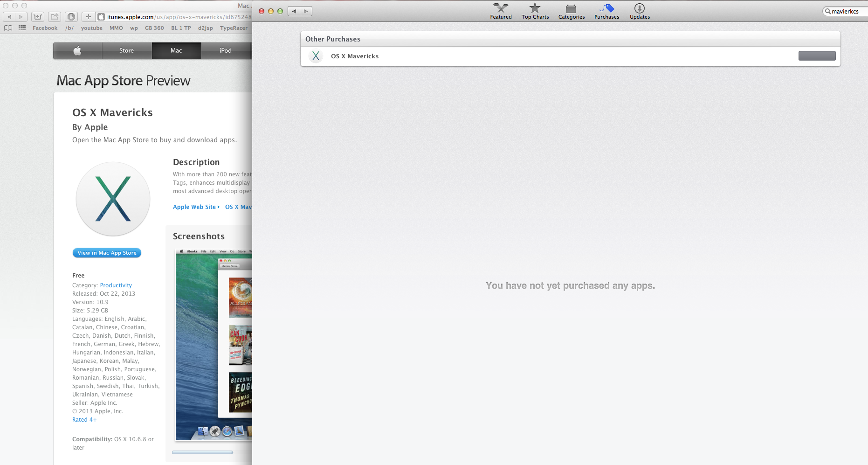Open Safari's Reading List book icon
The width and height of the screenshot is (868, 465).
pyautogui.click(x=8, y=28)
